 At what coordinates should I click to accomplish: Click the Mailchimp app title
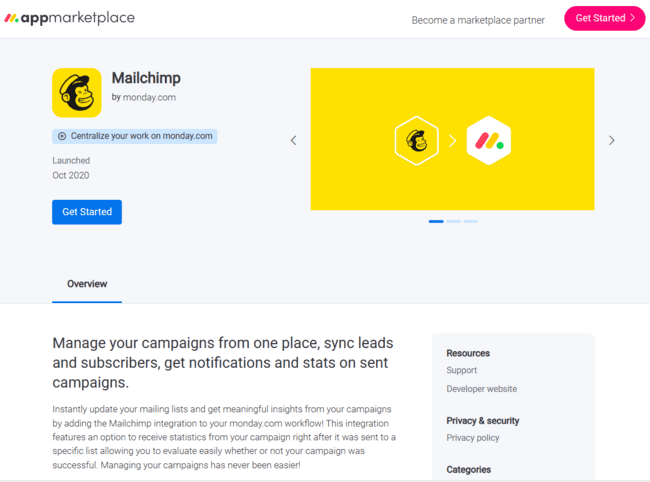[x=146, y=78]
